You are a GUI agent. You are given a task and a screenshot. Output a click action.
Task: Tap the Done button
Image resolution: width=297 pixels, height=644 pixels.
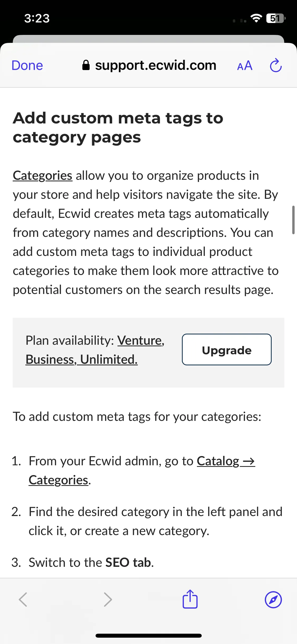point(27,65)
